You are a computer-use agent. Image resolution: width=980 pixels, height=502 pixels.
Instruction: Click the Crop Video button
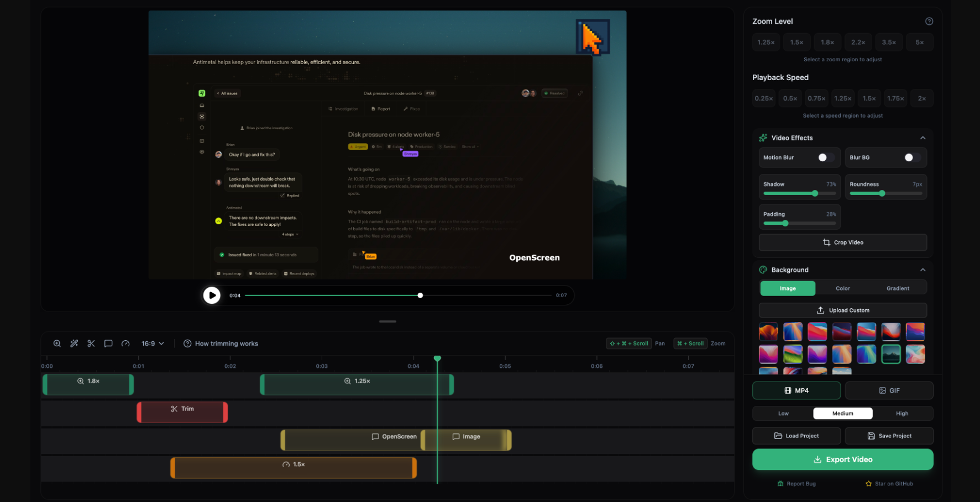tap(842, 242)
